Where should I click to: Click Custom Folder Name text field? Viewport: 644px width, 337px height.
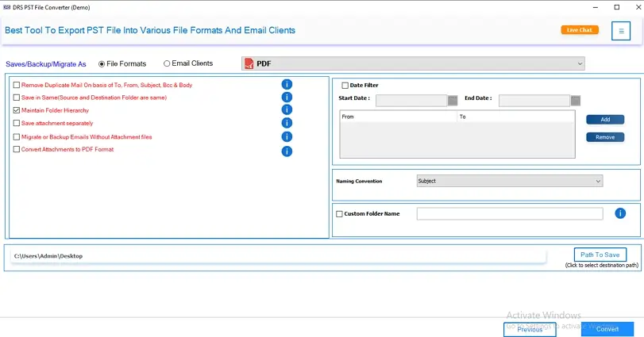click(x=510, y=213)
